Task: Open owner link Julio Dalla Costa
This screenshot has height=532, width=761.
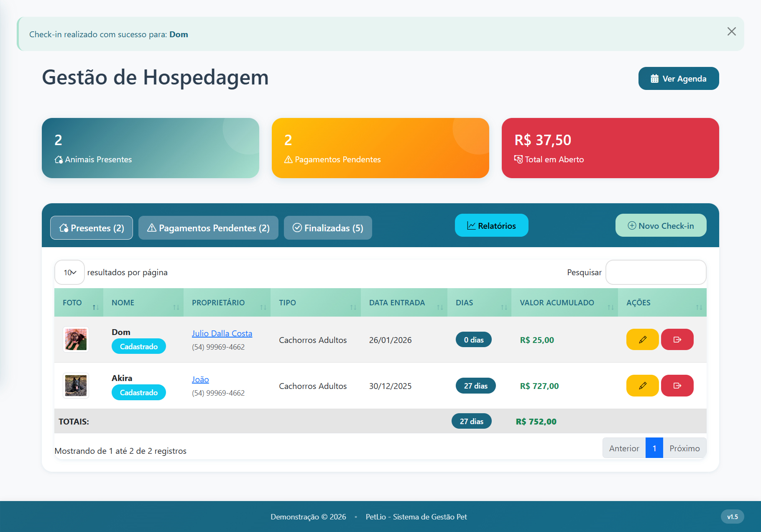Action: 222,333
